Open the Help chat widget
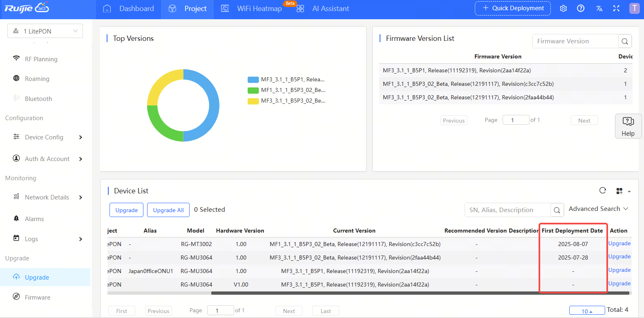 (x=628, y=126)
